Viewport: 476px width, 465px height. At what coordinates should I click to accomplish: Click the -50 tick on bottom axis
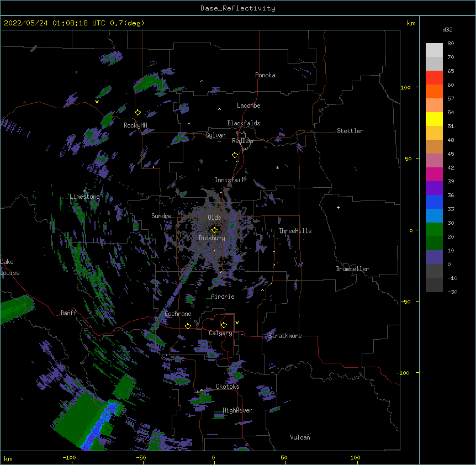point(141,457)
